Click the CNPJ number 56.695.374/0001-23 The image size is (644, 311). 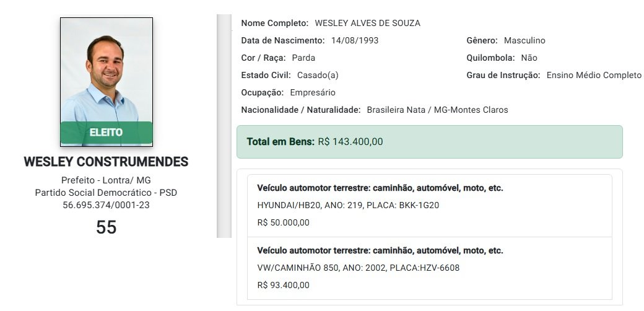coord(106,205)
